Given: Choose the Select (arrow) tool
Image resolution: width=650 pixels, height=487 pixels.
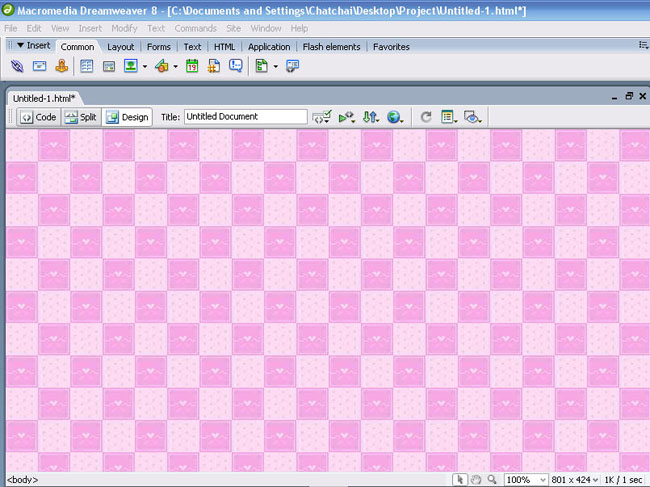Looking at the screenshot, I should coord(460,480).
